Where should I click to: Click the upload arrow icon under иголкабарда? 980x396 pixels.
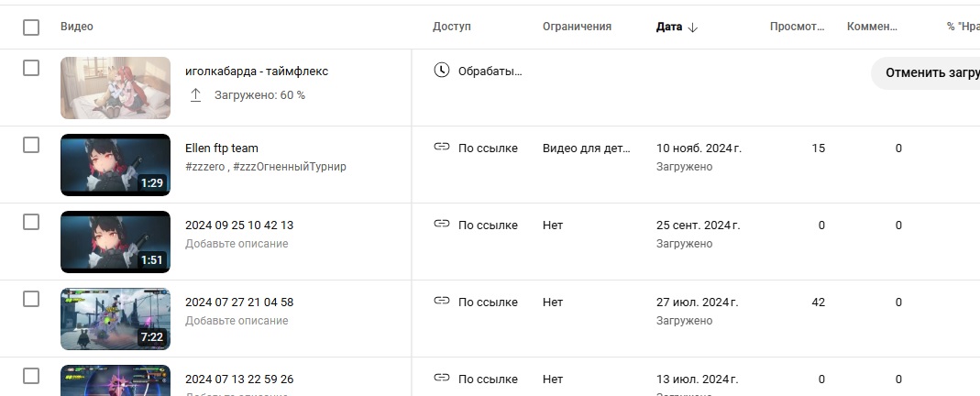(195, 95)
